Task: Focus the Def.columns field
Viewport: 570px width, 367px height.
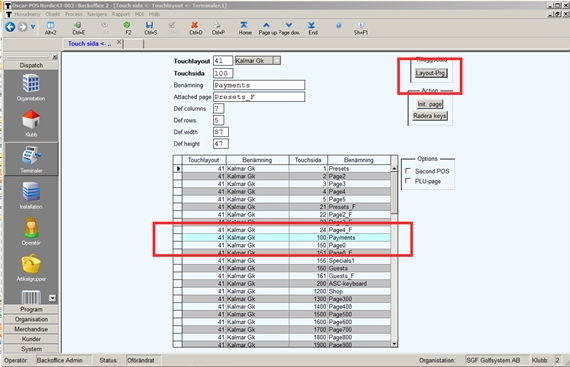Action: tap(218, 109)
